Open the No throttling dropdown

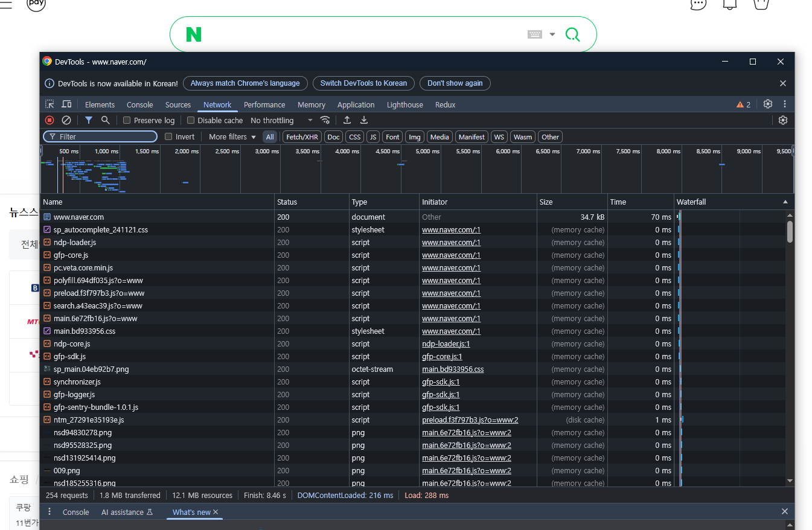281,120
